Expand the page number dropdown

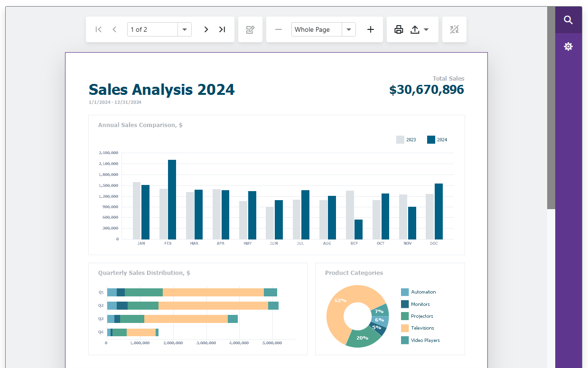(185, 29)
